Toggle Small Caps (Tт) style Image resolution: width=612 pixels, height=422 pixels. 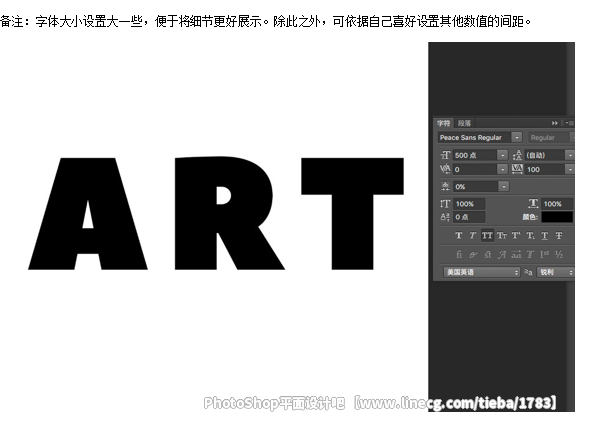coord(502,235)
